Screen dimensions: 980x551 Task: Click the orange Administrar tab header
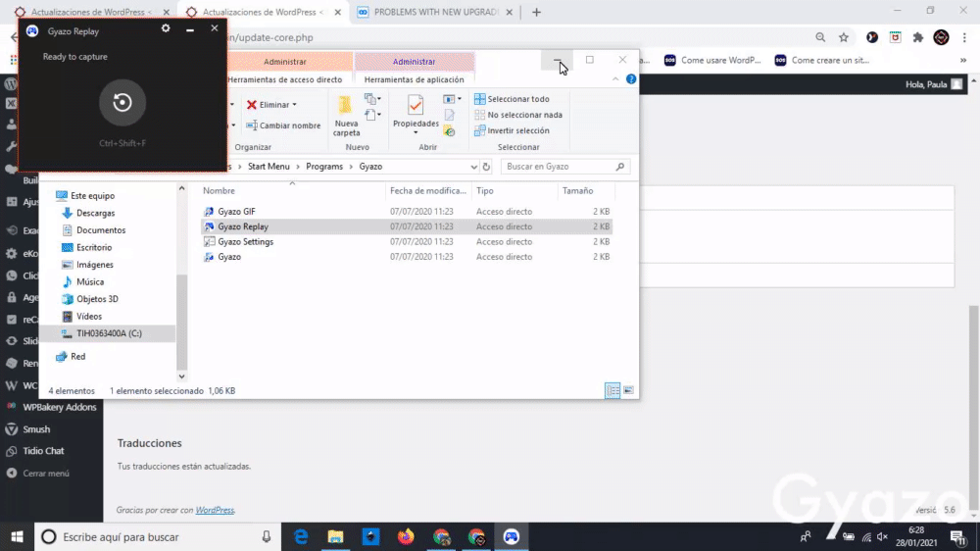tap(285, 62)
